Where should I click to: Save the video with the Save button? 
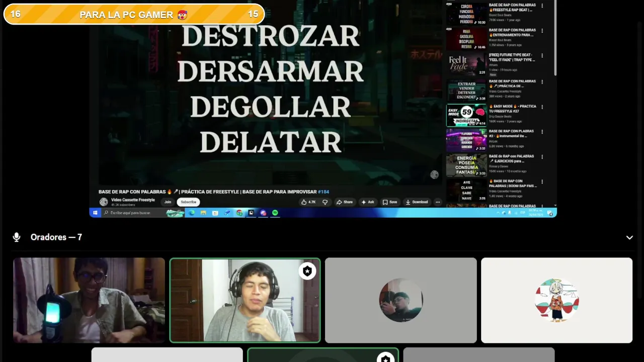(x=390, y=202)
